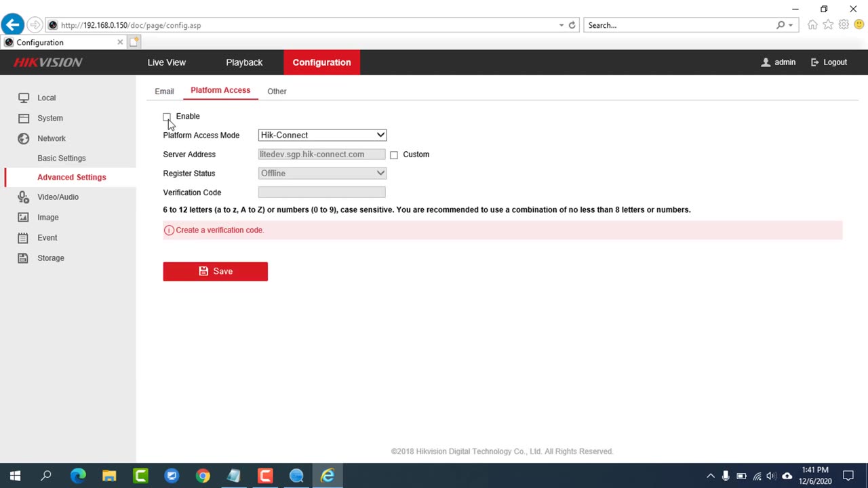The height and width of the screenshot is (488, 868).
Task: Tick the Custom server address checkbox
Action: 394,155
